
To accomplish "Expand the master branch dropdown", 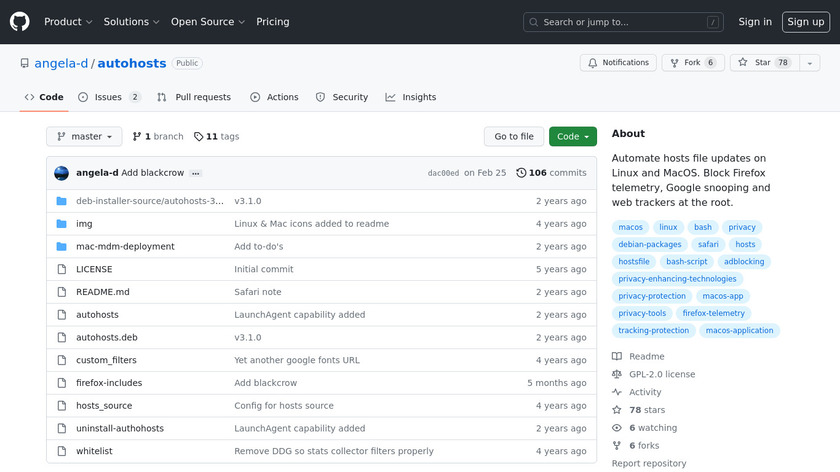I will point(84,137).
